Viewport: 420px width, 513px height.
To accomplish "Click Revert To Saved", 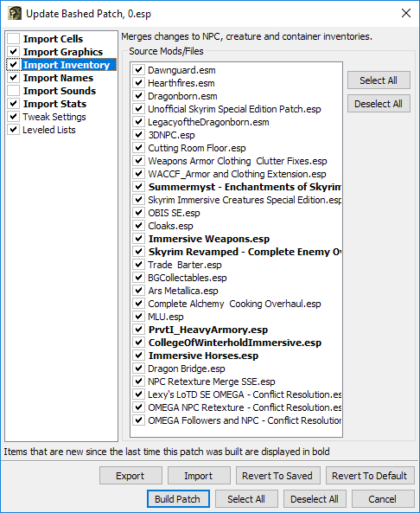I will coord(277,476).
